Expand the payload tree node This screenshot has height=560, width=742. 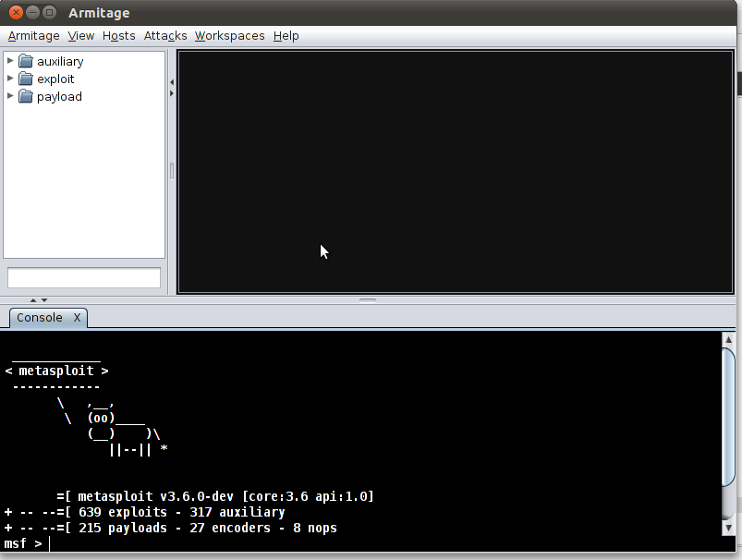pyautogui.click(x=10, y=97)
